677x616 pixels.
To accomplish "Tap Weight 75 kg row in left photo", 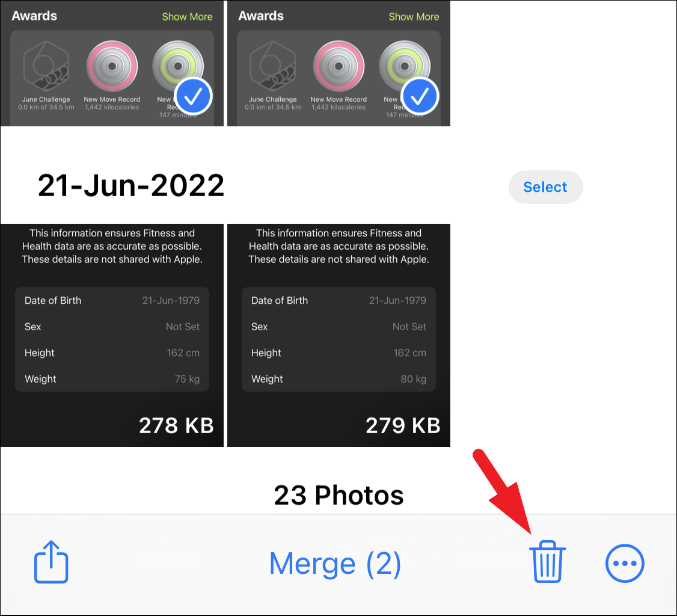I will tap(112, 379).
